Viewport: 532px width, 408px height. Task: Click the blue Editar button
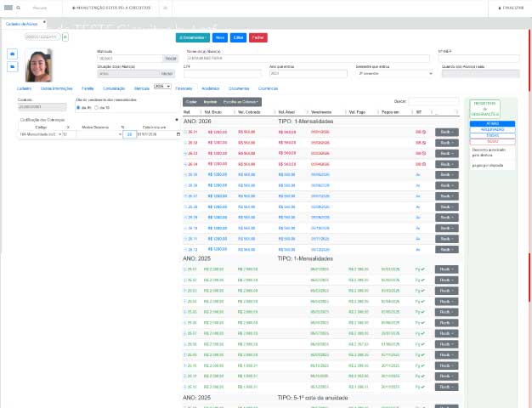click(238, 37)
